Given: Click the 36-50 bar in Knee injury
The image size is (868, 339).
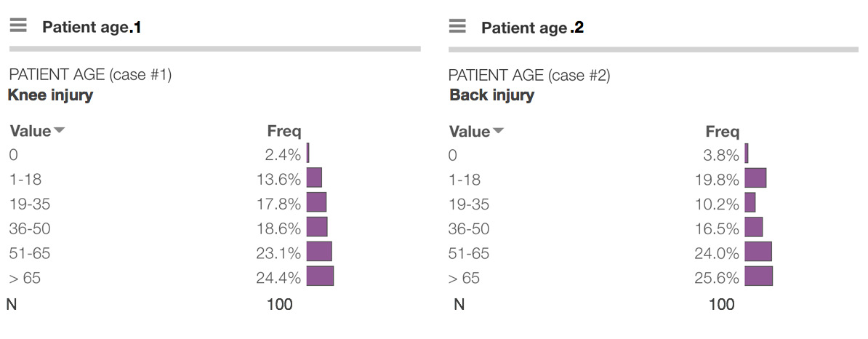Looking at the screenshot, I should 317,227.
